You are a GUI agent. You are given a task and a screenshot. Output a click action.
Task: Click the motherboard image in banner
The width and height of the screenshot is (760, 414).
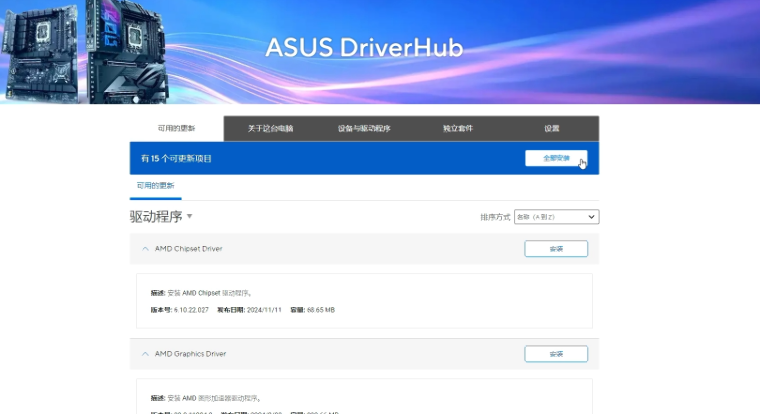click(x=86, y=52)
